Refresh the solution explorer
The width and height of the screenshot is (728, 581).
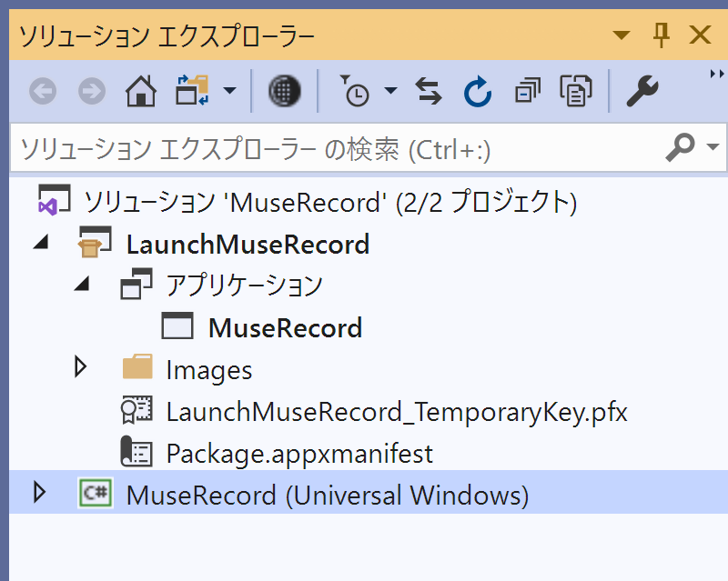[477, 91]
